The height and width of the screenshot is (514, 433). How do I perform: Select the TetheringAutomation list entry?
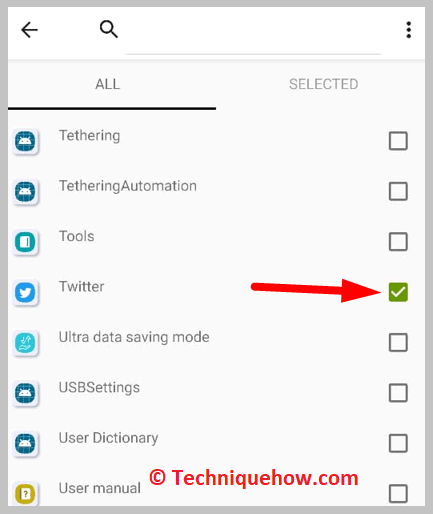pyautogui.click(x=216, y=191)
